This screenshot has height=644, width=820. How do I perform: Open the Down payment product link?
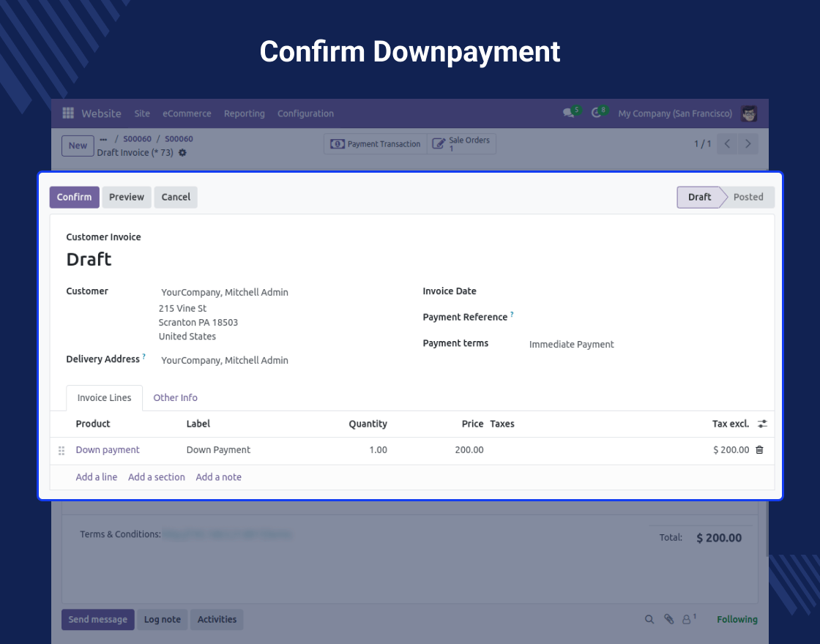coord(108,450)
